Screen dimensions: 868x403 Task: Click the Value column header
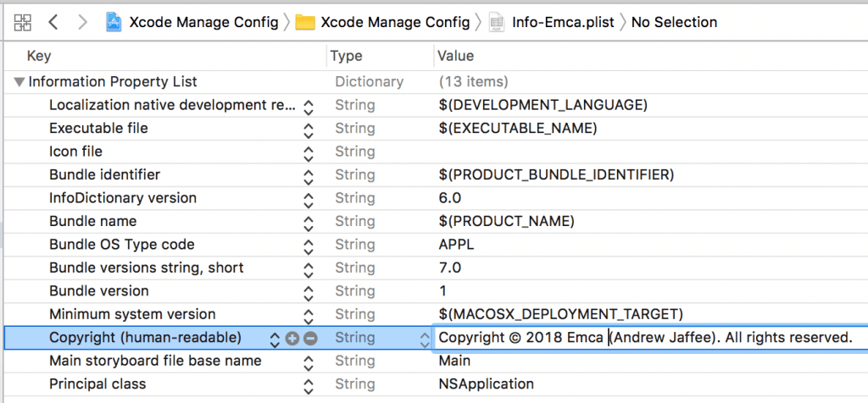point(455,56)
